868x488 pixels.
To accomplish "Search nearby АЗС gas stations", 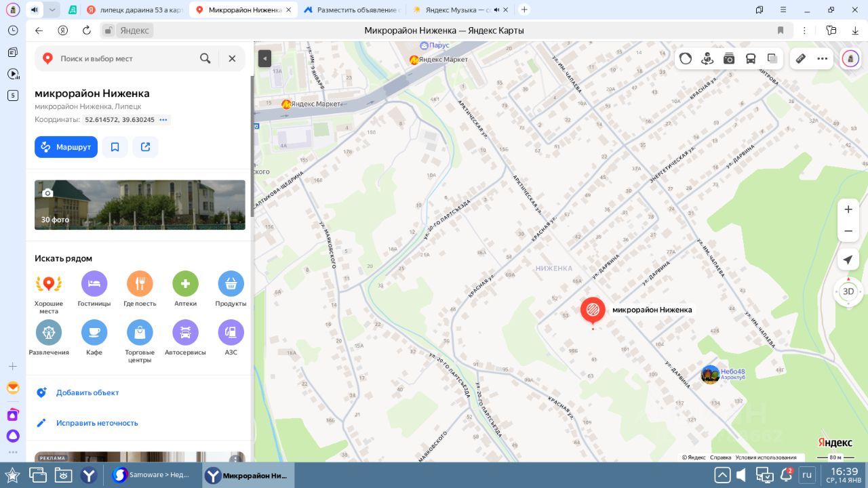I will [231, 338].
